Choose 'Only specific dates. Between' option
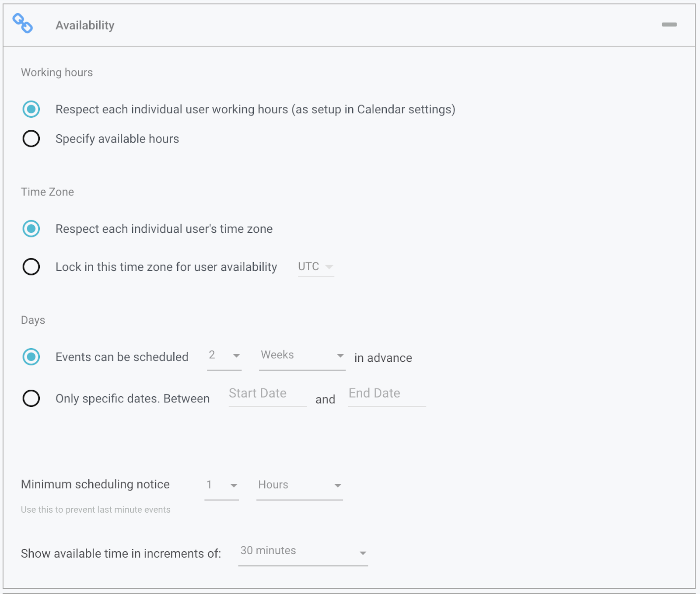The image size is (700, 594). coord(31,398)
